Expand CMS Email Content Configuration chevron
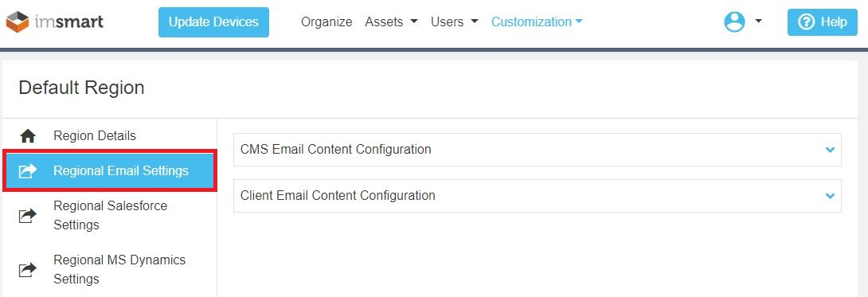Image resolution: width=868 pixels, height=297 pixels. pos(830,150)
